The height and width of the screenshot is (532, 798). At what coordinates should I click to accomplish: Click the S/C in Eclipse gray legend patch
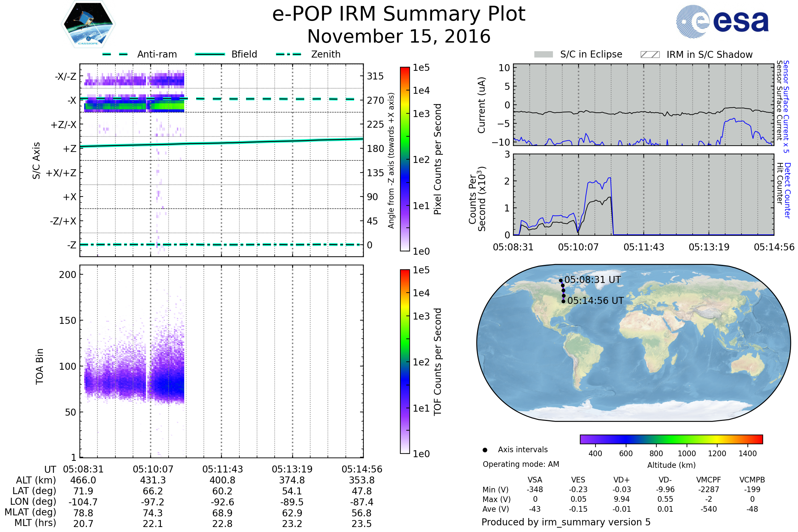(543, 55)
